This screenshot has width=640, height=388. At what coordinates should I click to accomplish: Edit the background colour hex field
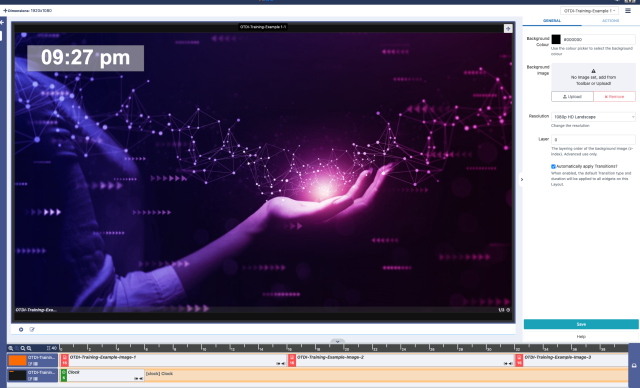(x=598, y=39)
